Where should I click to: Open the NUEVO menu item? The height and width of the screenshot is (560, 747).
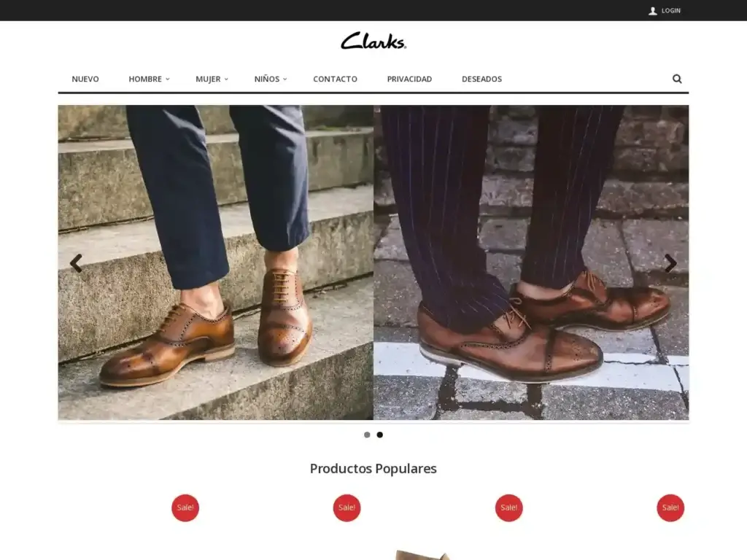tap(85, 79)
